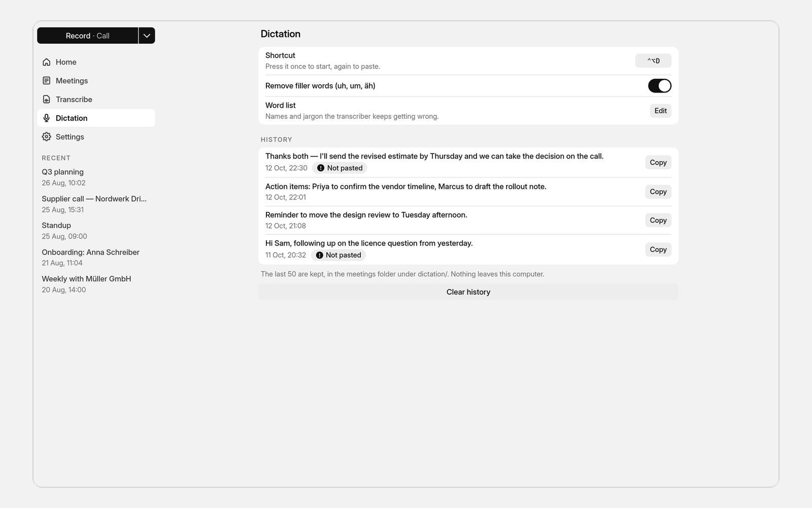Open Onboarding: Anna Schreiber meeting
Screen dimensions: 812x508
(96, 257)
